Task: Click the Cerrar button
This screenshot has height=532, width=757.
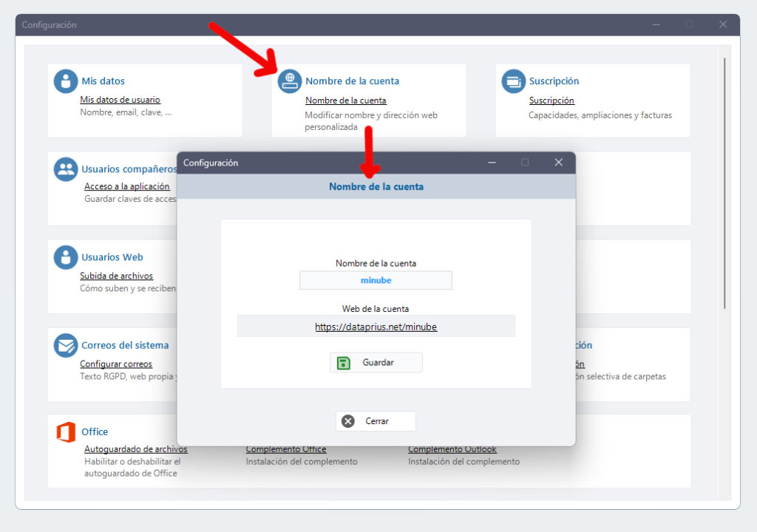Action: (x=376, y=421)
